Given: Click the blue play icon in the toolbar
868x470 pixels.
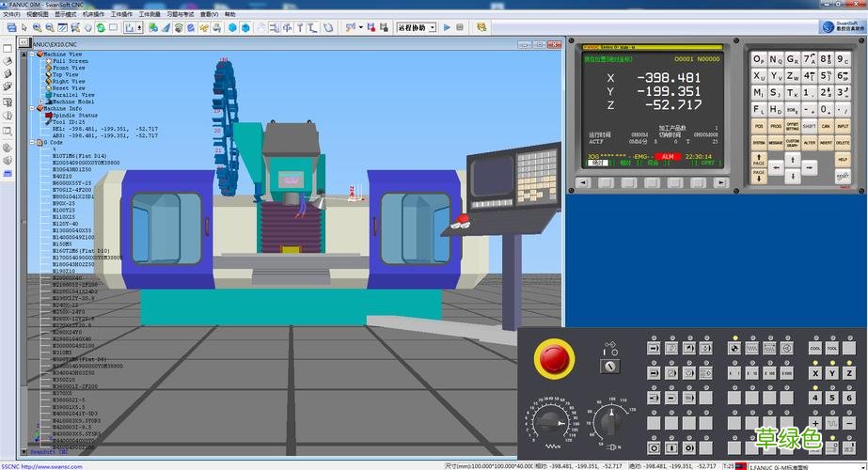Looking at the screenshot, I should (x=447, y=27).
